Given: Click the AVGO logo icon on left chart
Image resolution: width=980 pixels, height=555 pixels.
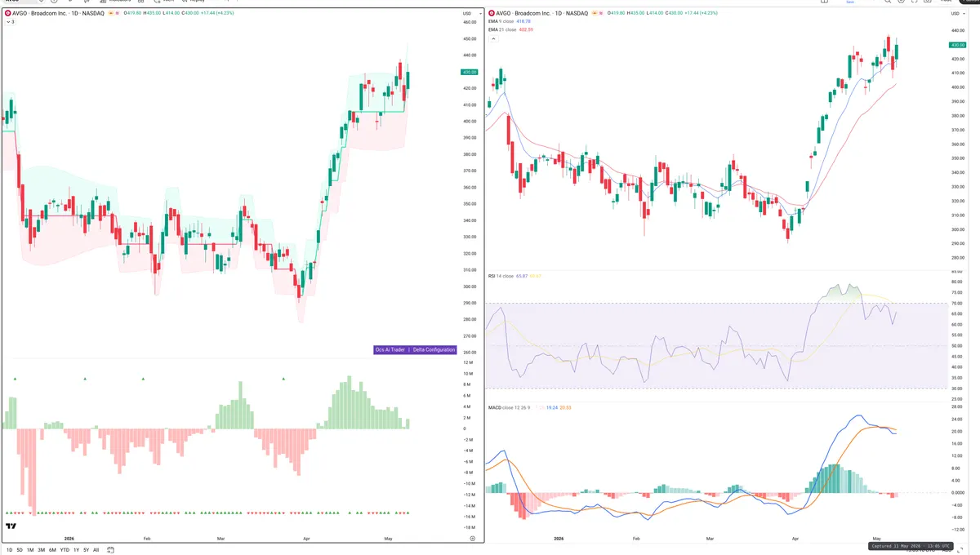Looking at the screenshot, I should point(7,14).
